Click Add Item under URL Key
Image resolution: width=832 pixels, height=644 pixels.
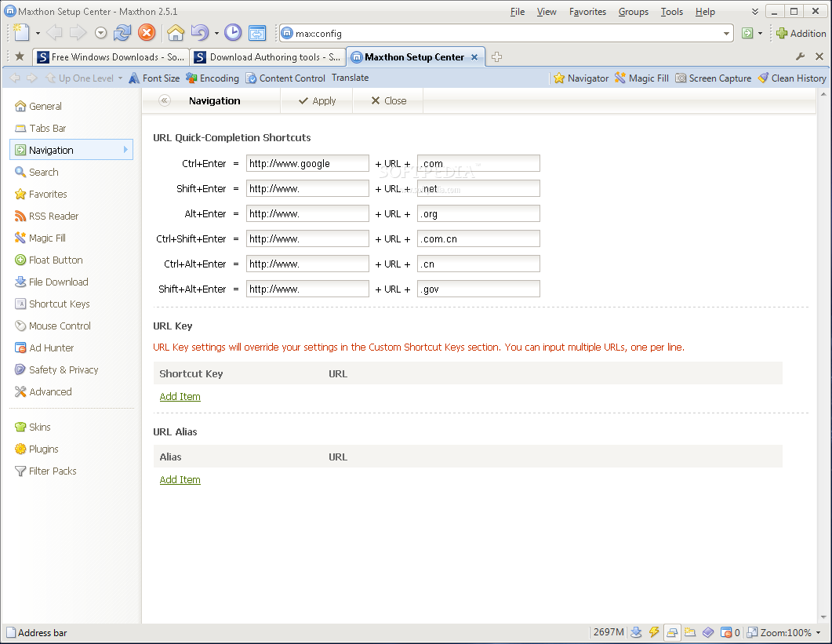[x=180, y=396]
